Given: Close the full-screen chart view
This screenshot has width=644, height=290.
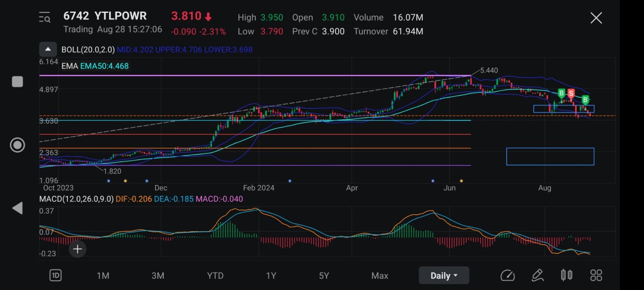Looking at the screenshot, I should pos(596,18).
